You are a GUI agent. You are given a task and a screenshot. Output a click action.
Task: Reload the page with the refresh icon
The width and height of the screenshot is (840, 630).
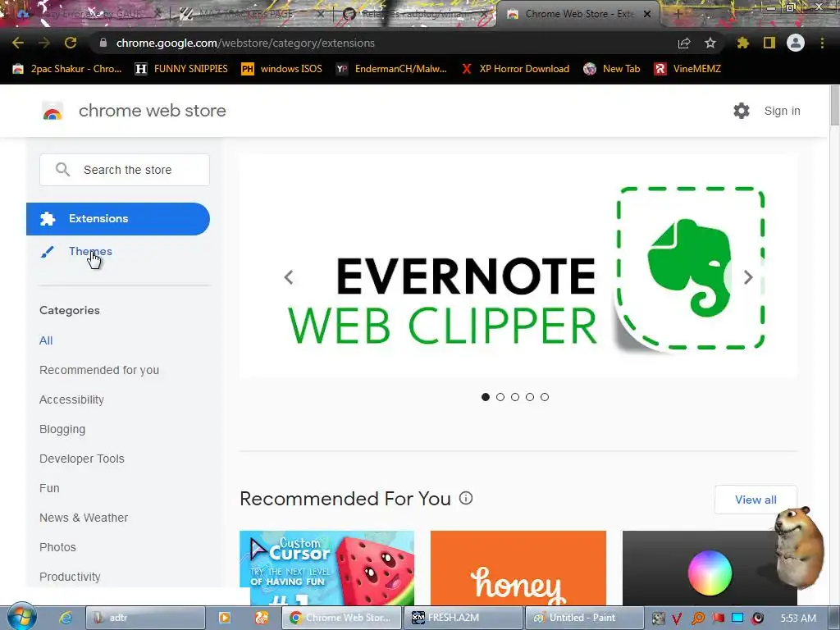point(71,43)
